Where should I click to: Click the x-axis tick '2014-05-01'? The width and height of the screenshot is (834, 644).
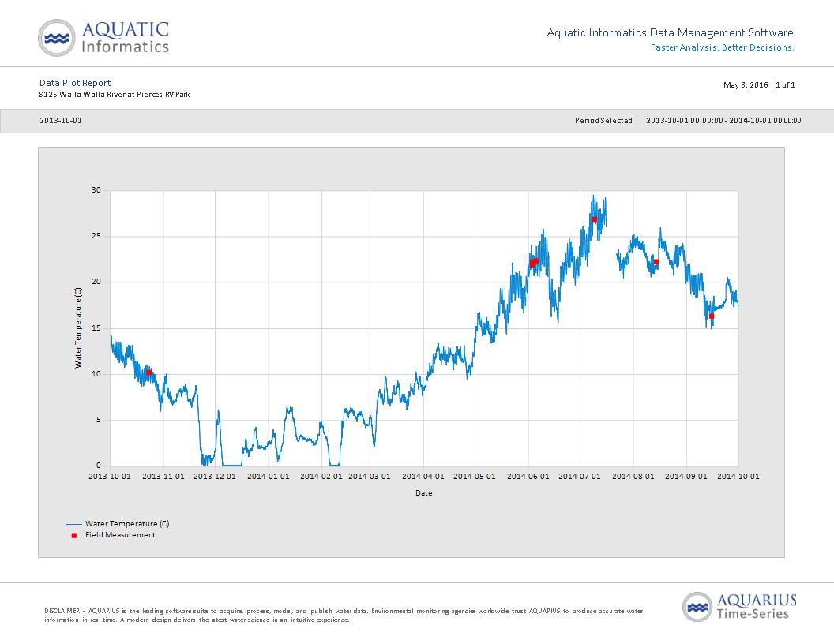[475, 477]
